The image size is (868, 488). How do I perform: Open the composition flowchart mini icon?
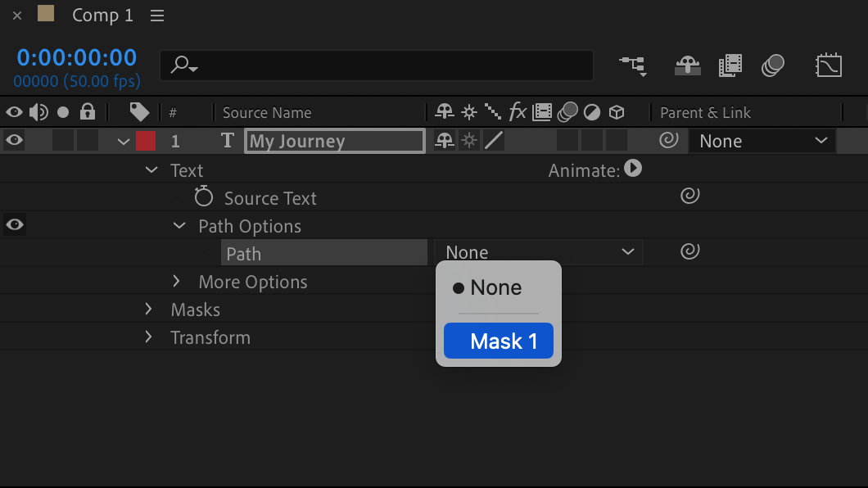[632, 66]
